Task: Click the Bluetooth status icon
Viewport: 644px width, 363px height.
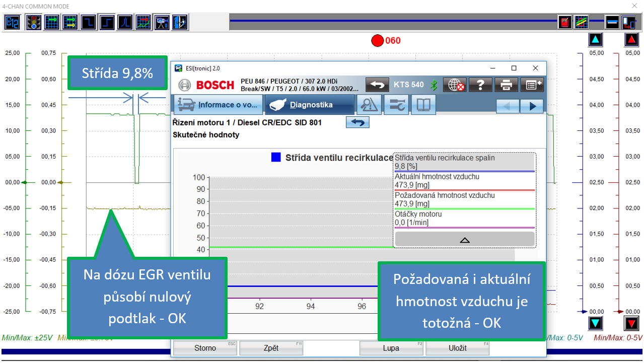Action: (x=433, y=85)
